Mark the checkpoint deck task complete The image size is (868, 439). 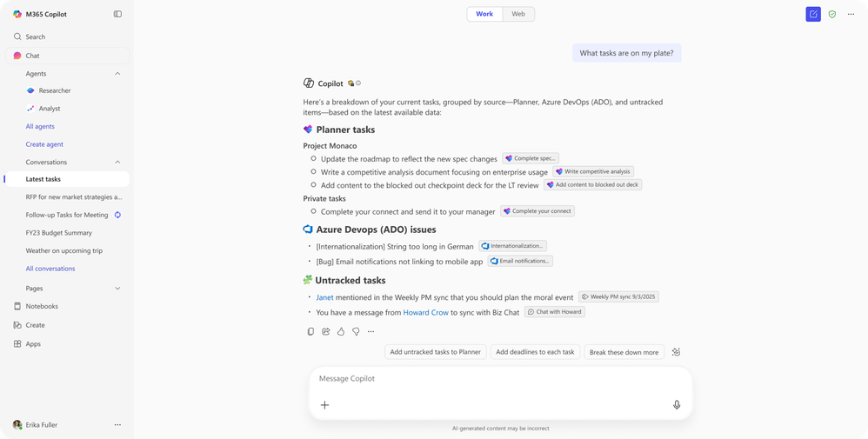pos(314,185)
